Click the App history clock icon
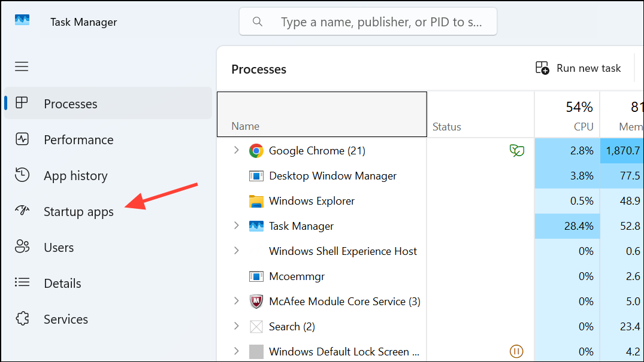The width and height of the screenshot is (644, 362). [22, 175]
